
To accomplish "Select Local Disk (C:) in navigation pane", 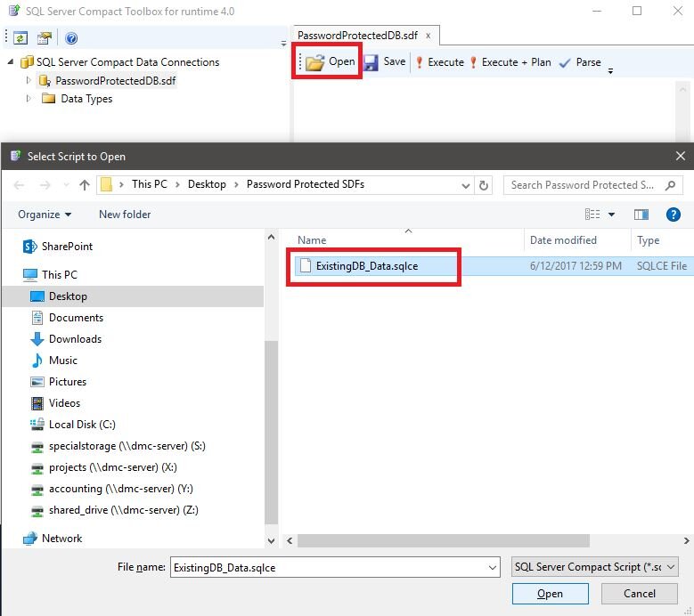I will [73, 425].
